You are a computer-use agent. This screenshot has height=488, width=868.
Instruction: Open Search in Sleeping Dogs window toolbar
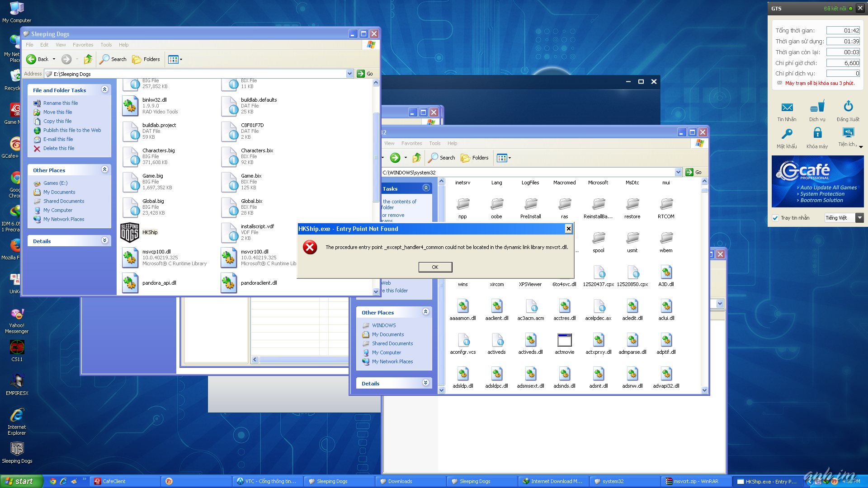(x=113, y=59)
